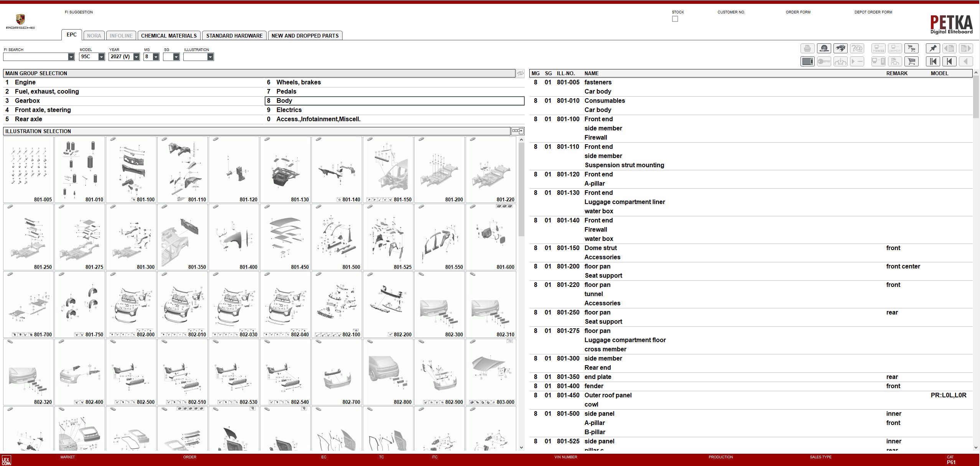The width and height of the screenshot is (980, 466).
Task: Switch to the INFOLINE tab
Action: [x=121, y=36]
